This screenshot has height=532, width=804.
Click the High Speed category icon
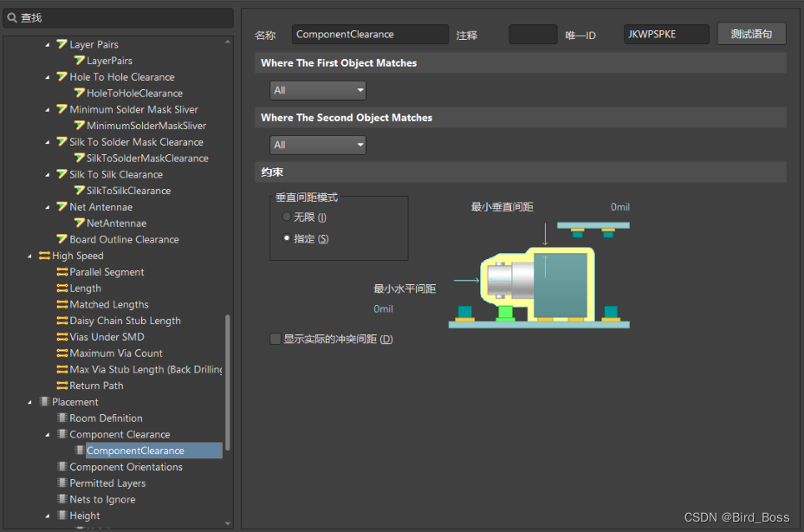[x=44, y=256]
